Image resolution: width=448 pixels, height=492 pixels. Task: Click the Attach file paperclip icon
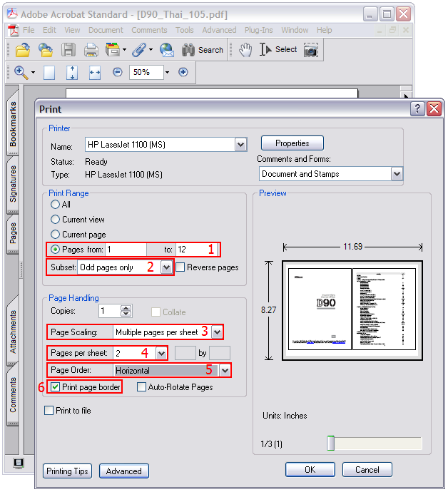139,50
